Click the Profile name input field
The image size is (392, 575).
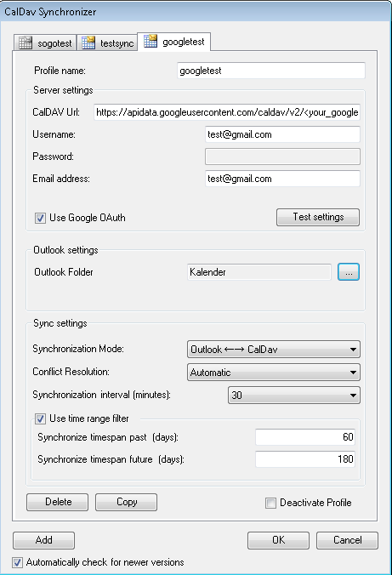tap(271, 71)
